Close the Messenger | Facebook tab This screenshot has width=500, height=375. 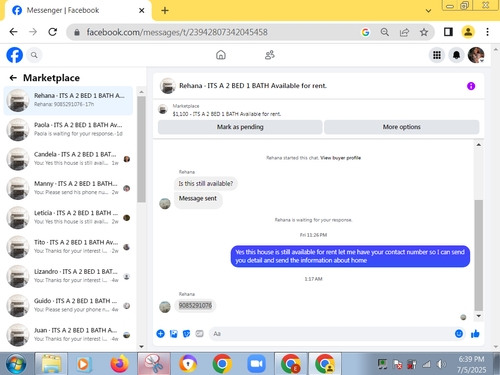pyautogui.click(x=142, y=10)
